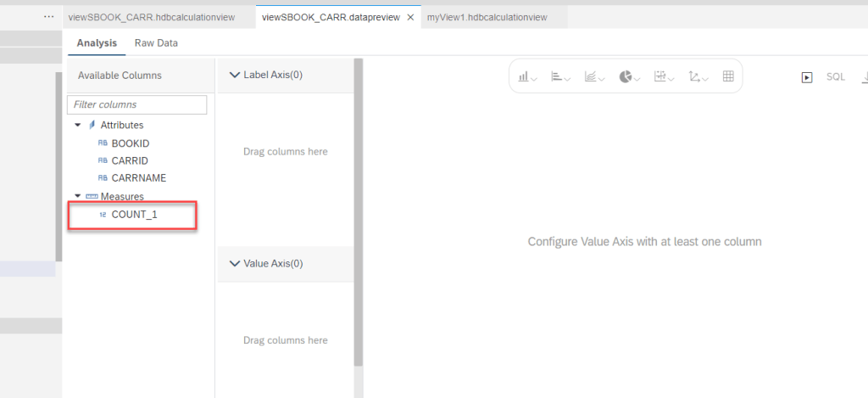Close the viewSBOOK_CARR.datapreview tab
The width and height of the screenshot is (868, 398).
click(x=410, y=17)
